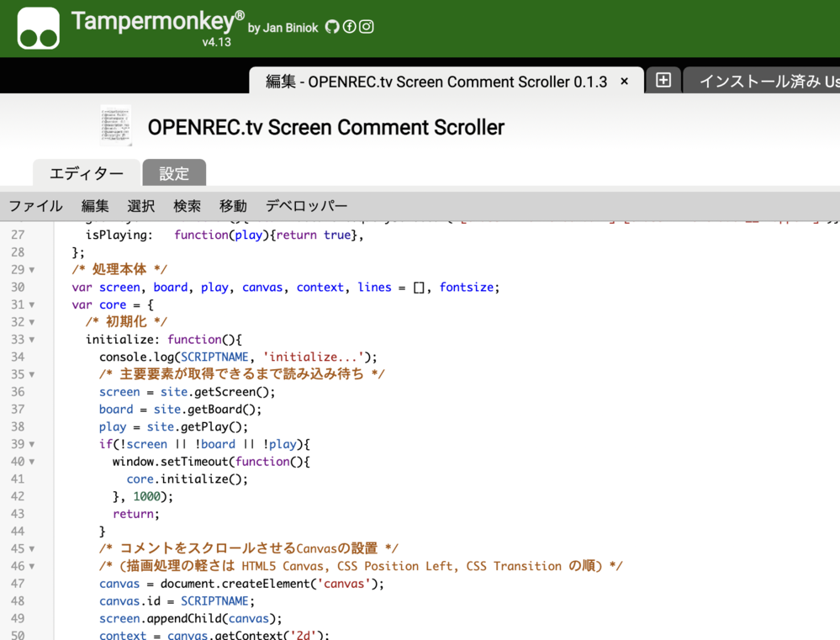
Task: Click 'site.getBoard()' on line 37
Action: click(205, 410)
